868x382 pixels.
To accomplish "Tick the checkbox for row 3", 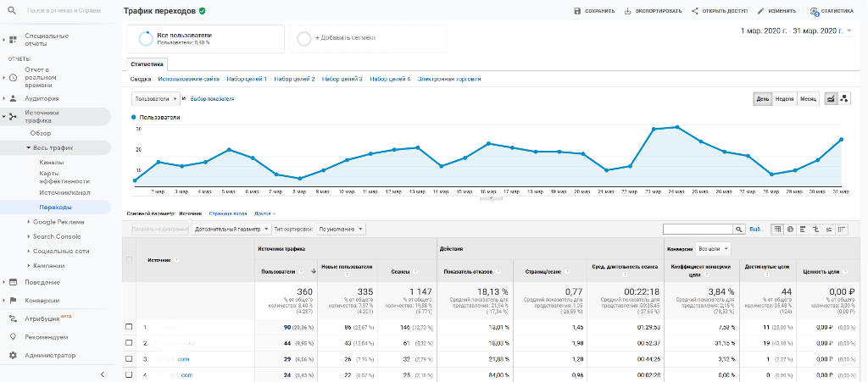I will [x=129, y=358].
